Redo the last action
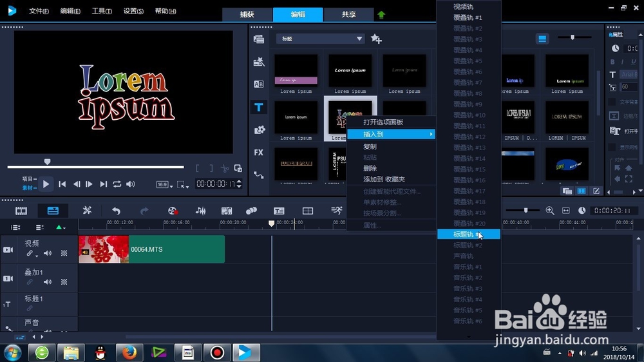The width and height of the screenshot is (644, 362). (144, 211)
